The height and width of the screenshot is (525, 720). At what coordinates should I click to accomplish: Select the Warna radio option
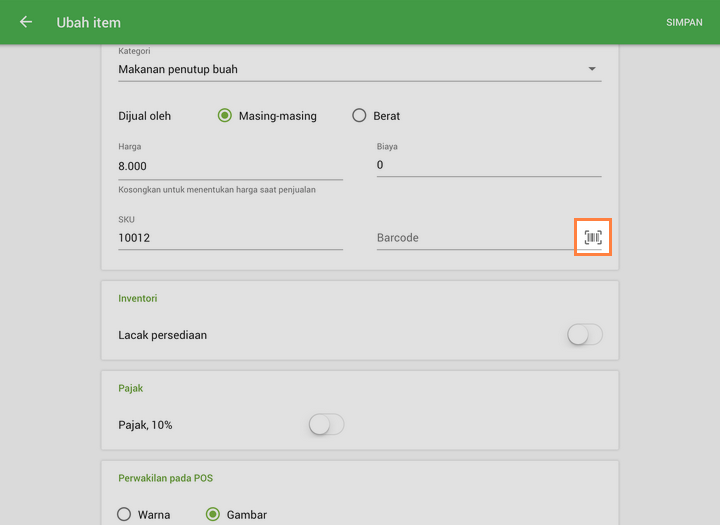pyautogui.click(x=125, y=515)
